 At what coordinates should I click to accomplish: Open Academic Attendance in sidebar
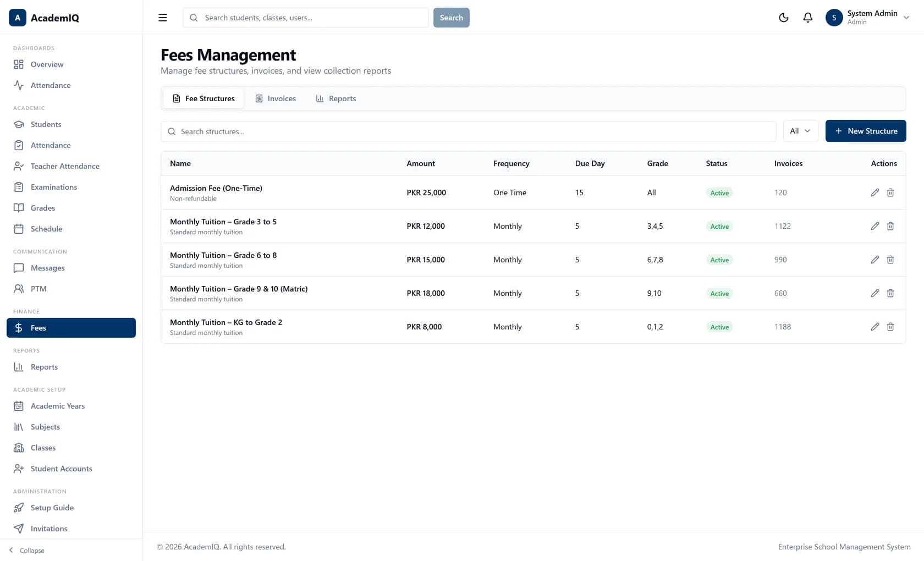tap(71, 145)
